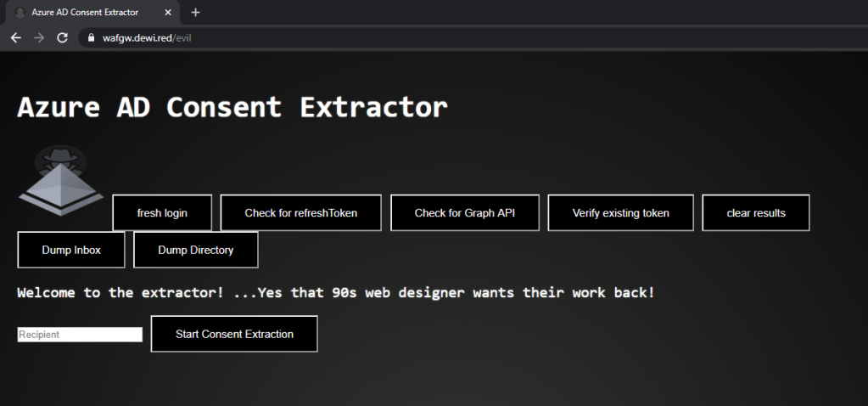Open a new browser tab
Screen dimensions: 868x406
click(195, 13)
